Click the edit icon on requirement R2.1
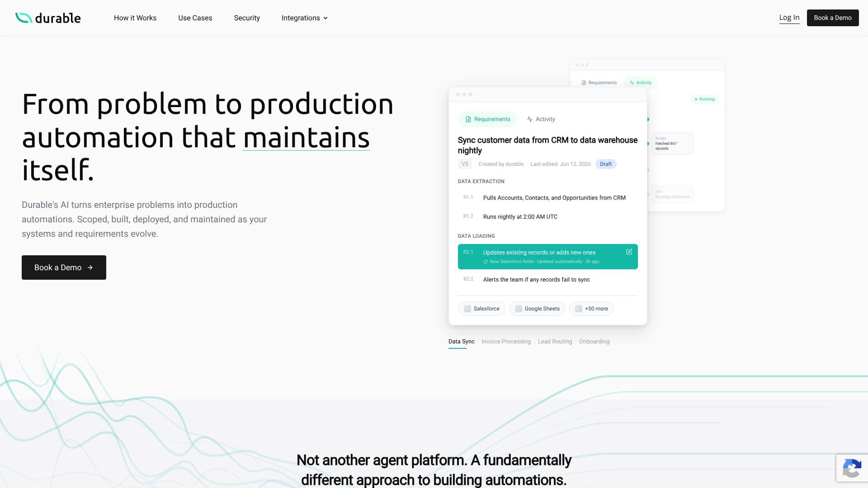868x488 pixels. click(629, 252)
